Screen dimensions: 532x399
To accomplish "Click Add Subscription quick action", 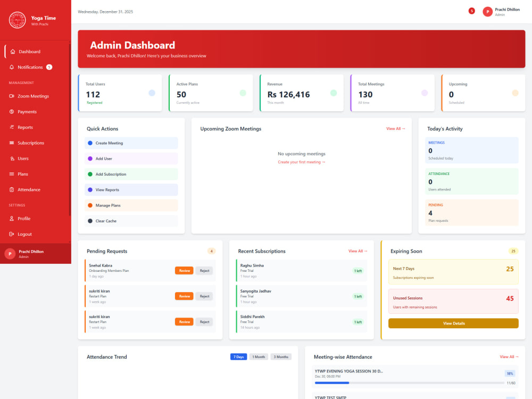I will [131, 174].
